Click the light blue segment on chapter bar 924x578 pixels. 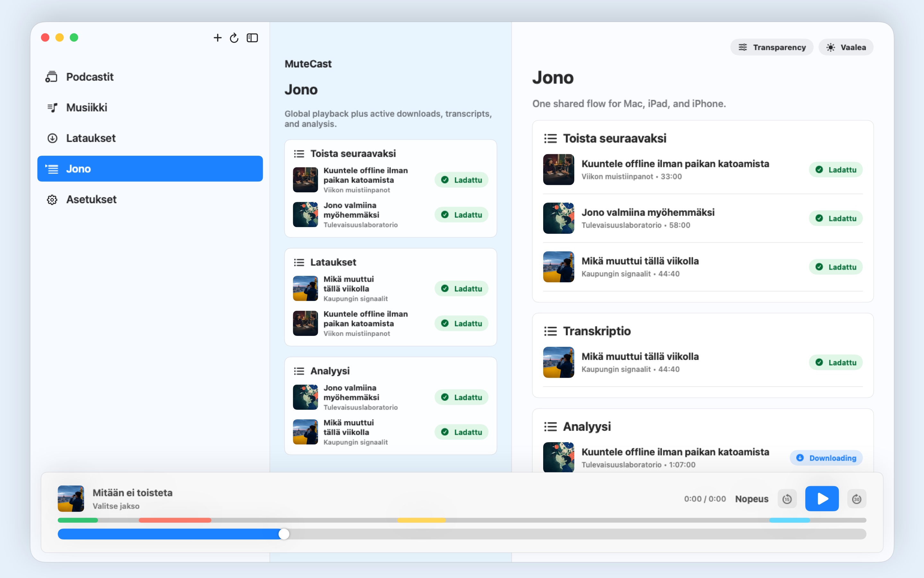point(790,520)
